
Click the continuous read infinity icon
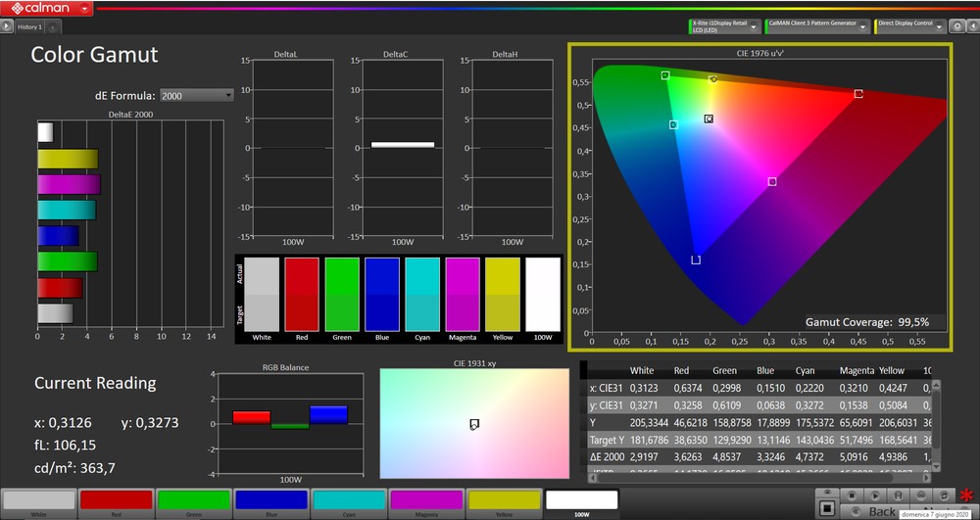tap(920, 496)
